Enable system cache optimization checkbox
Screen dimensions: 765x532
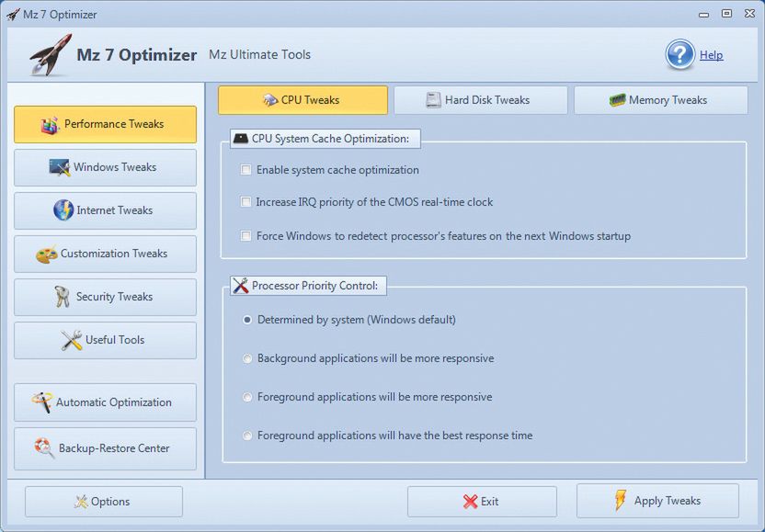coord(245,170)
